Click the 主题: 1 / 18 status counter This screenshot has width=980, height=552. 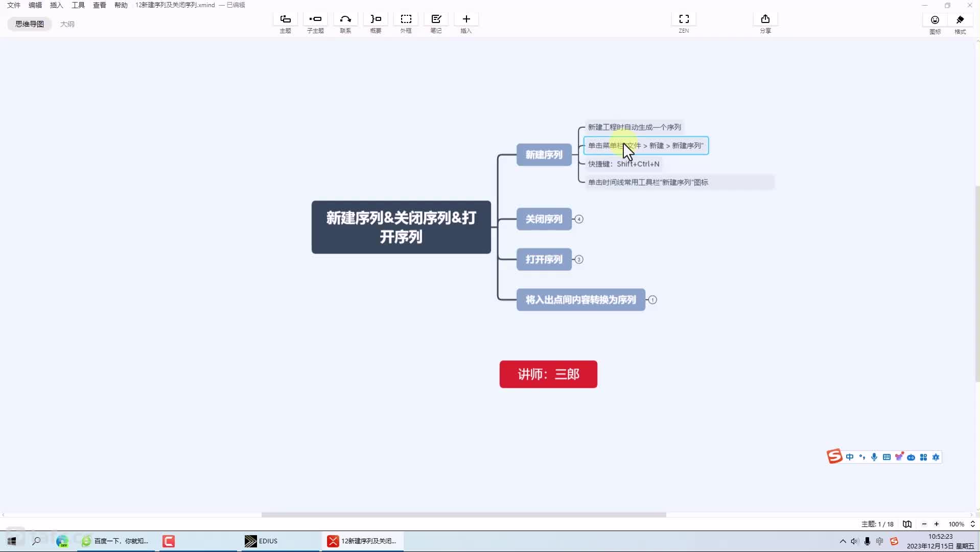pyautogui.click(x=877, y=524)
